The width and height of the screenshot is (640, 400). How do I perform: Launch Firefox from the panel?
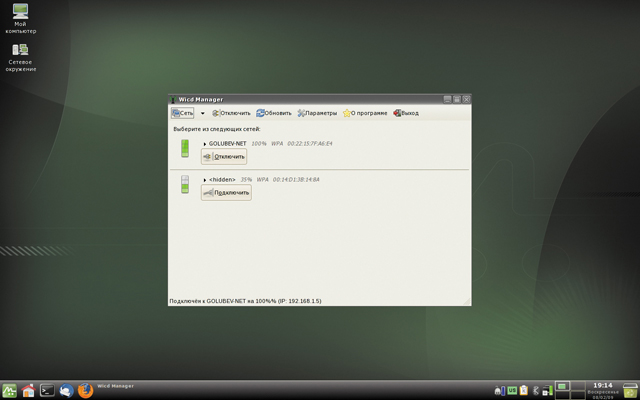(85, 391)
